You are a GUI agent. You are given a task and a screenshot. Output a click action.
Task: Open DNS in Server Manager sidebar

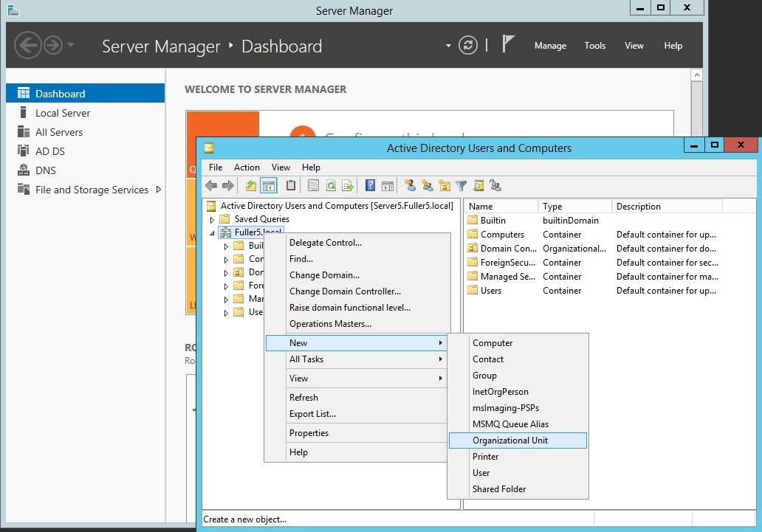click(46, 170)
